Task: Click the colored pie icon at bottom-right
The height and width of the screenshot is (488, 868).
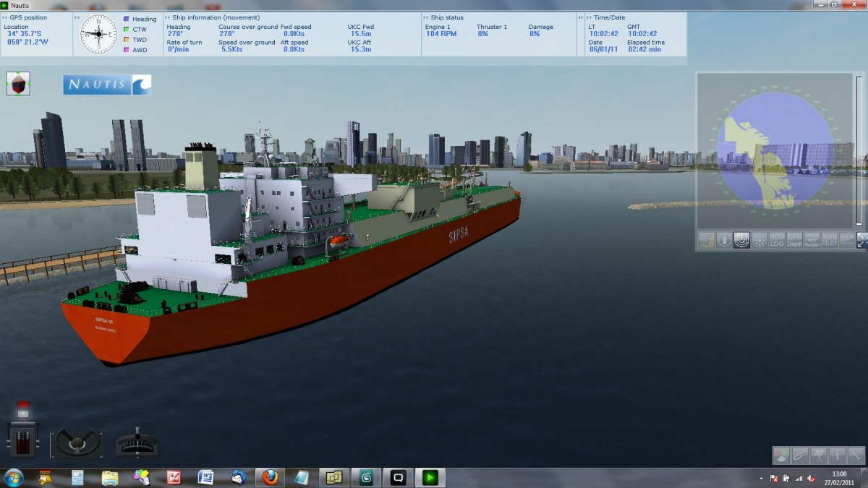Action: click(x=781, y=455)
